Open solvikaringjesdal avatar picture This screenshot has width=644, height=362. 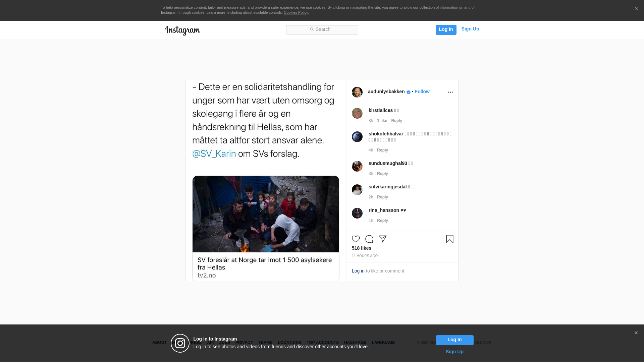pos(357,190)
